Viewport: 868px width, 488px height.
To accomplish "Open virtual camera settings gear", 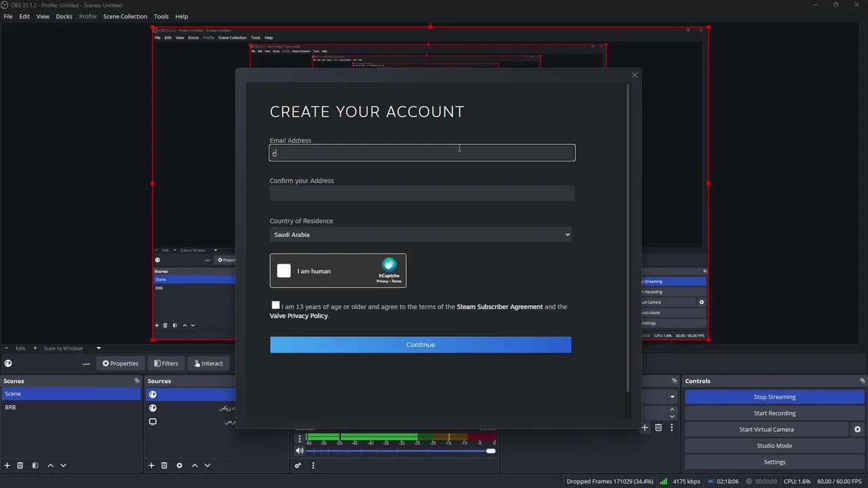I will click(x=857, y=430).
